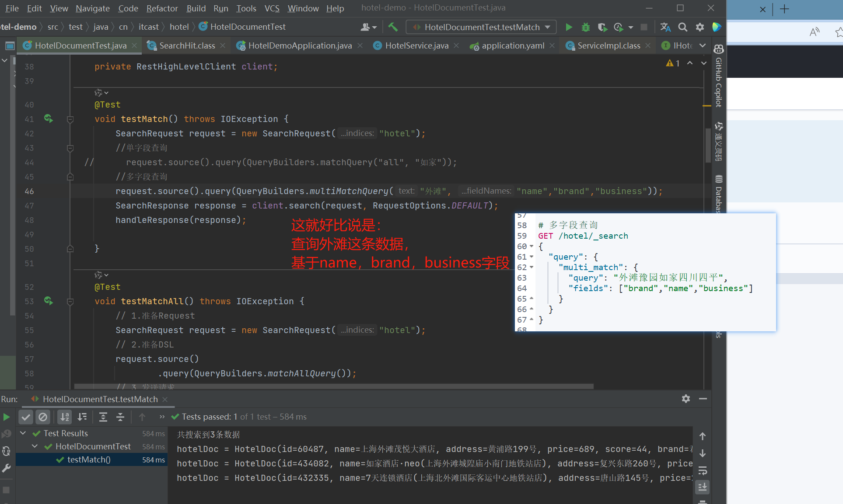Click the Search Everywhere magnifier icon

tap(682, 27)
